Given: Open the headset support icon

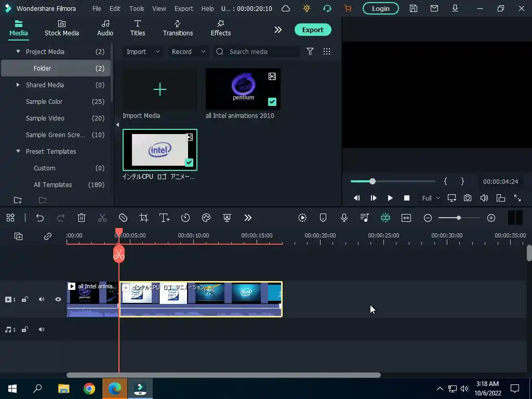Looking at the screenshot, I should click(327, 8).
